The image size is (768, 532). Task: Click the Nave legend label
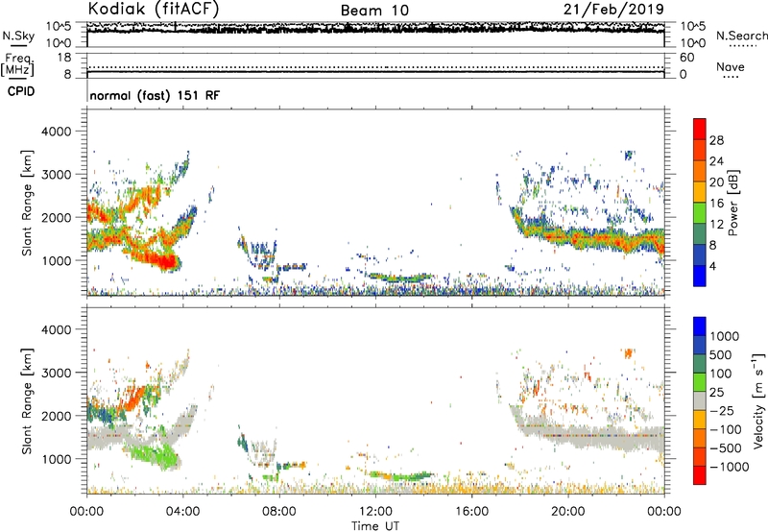click(731, 66)
